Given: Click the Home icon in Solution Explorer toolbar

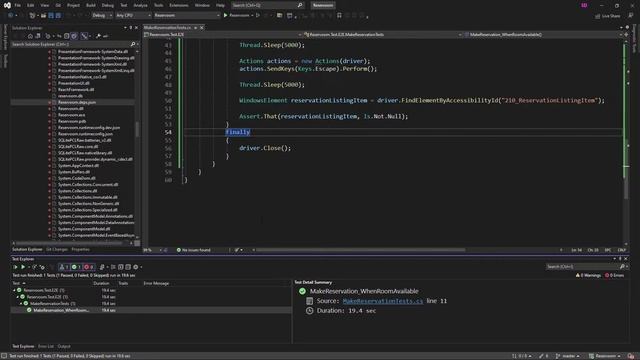Looking at the screenshot, I should tap(30, 36).
